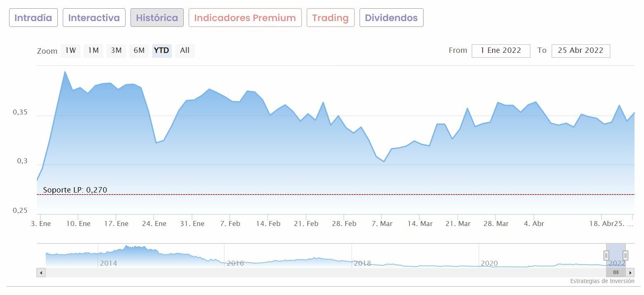Click the navigator scrollbar right arrow

click(x=630, y=273)
